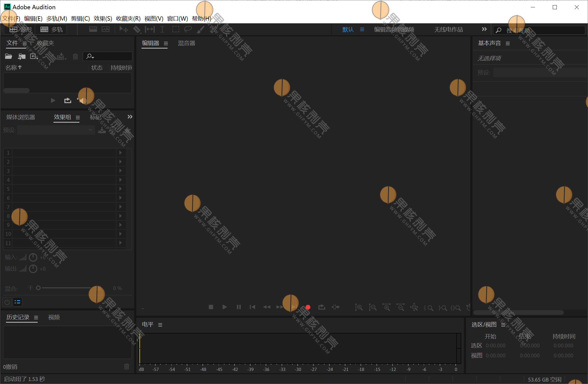Select the Lasso Selection tool
This screenshot has height=384, width=588.
point(188,29)
